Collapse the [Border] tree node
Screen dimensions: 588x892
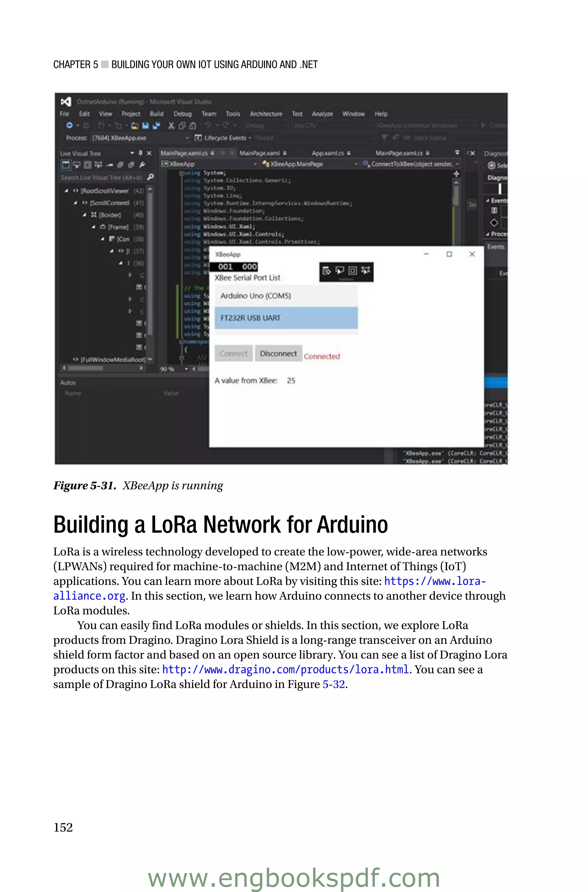point(84,215)
